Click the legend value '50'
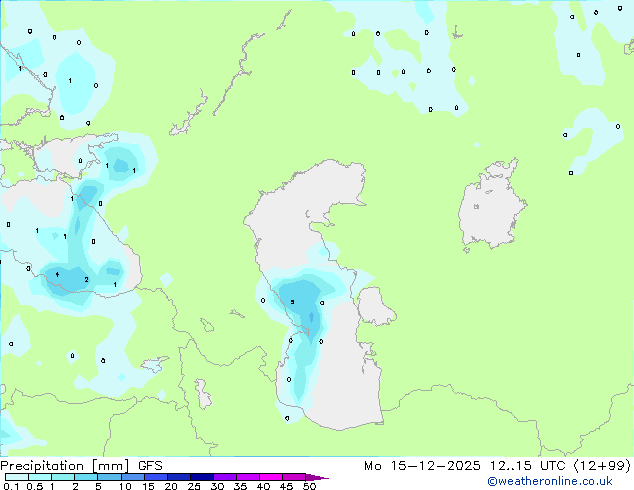Viewport: 634px width, 490px height. coord(309,486)
